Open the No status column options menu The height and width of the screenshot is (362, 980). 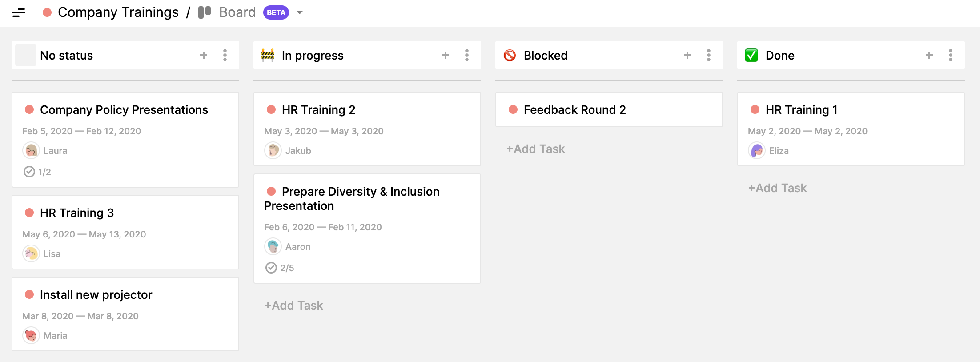coord(225,55)
